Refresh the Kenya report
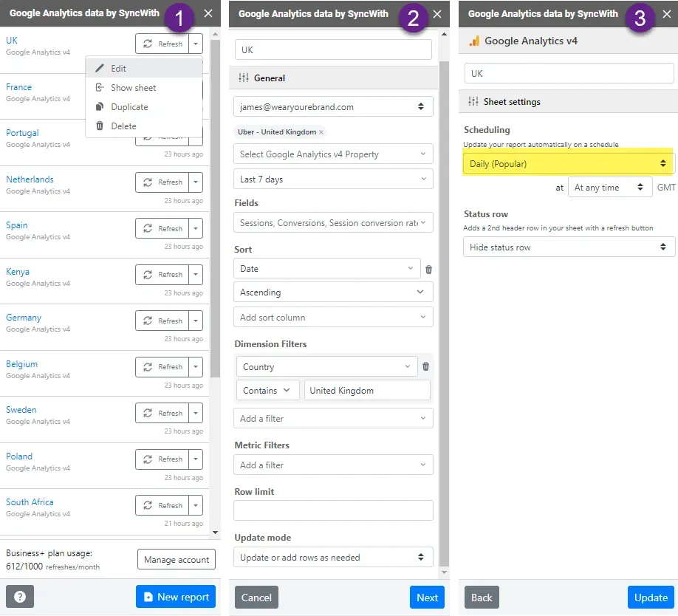Viewport: 678px width, 616px height. [x=162, y=275]
